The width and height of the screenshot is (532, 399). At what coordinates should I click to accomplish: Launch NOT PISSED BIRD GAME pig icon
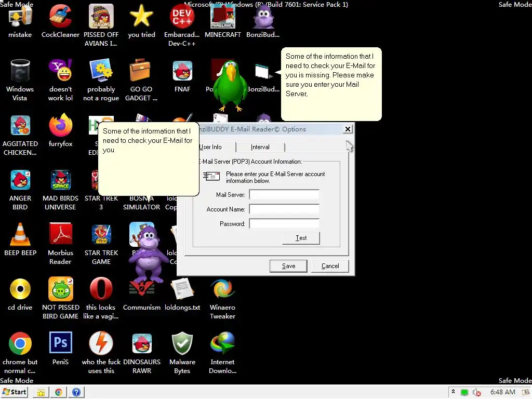coord(60,289)
